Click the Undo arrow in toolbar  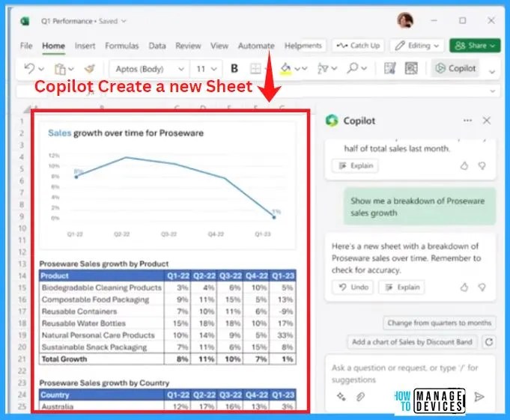29,69
